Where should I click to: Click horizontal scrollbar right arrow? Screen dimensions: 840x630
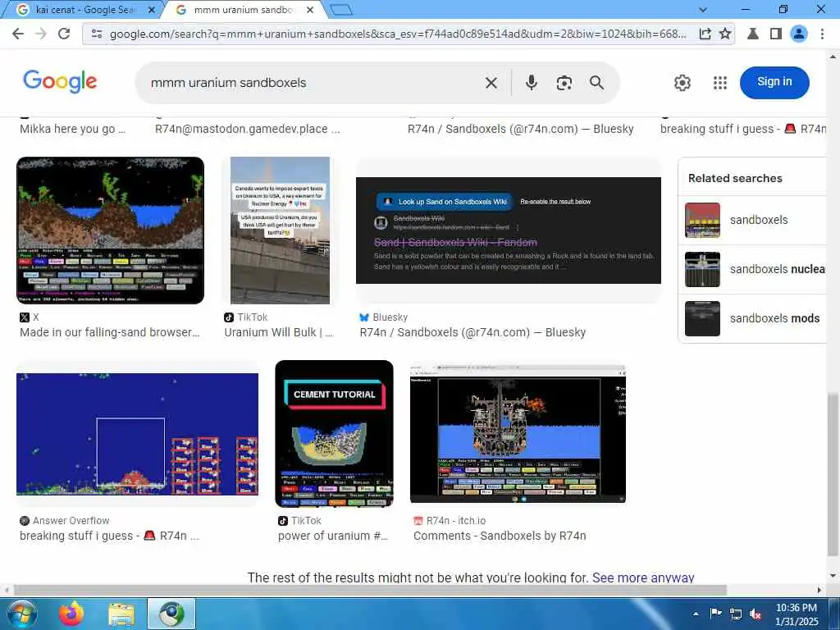point(819,590)
